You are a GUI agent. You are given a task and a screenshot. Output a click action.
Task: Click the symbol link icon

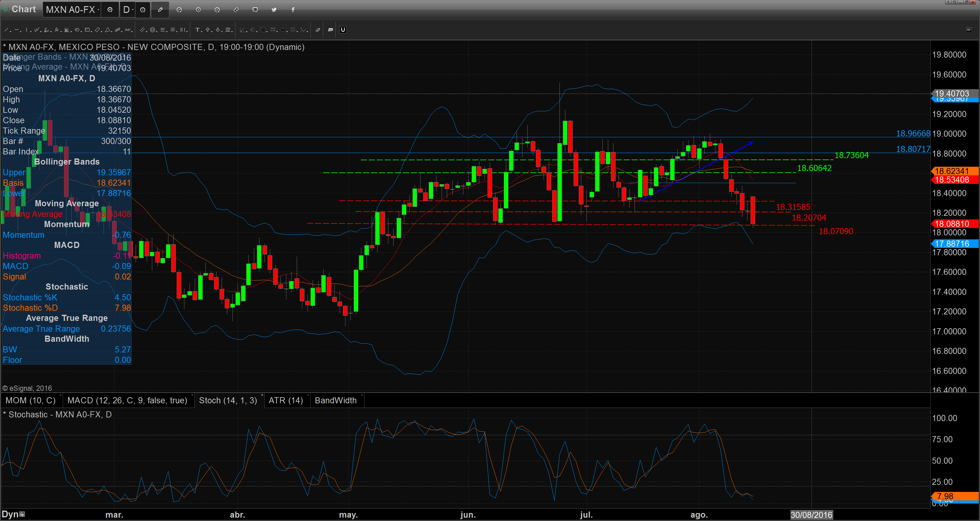(236, 10)
